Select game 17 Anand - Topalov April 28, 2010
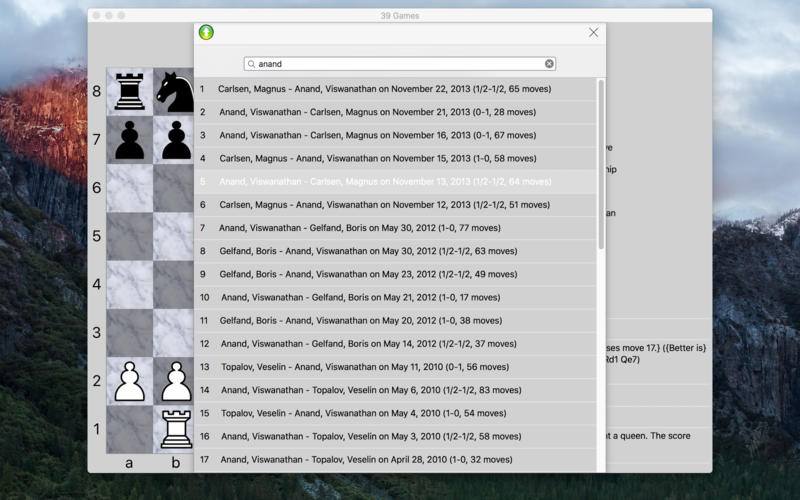This screenshot has height=500, width=800. coord(395,460)
